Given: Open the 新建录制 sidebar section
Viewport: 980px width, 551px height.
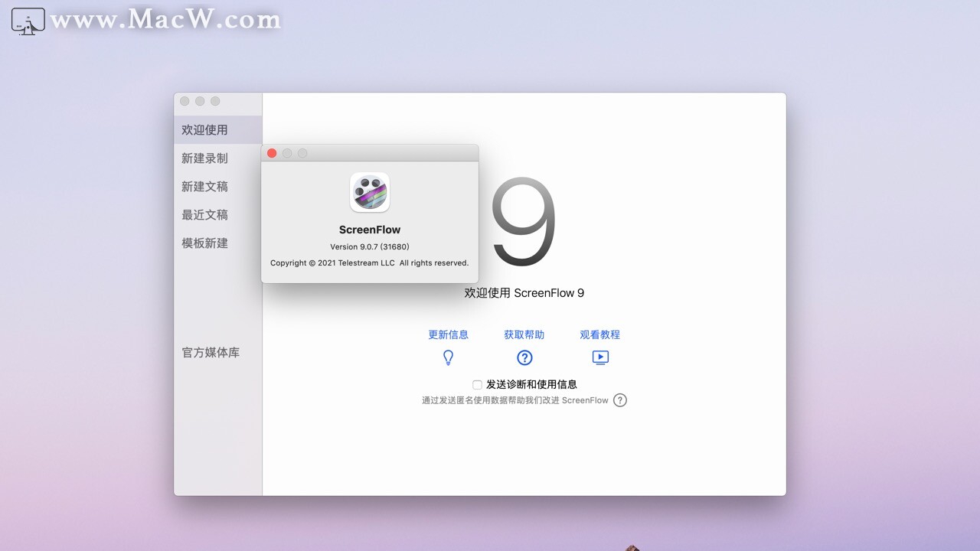Looking at the screenshot, I should 218,158.
